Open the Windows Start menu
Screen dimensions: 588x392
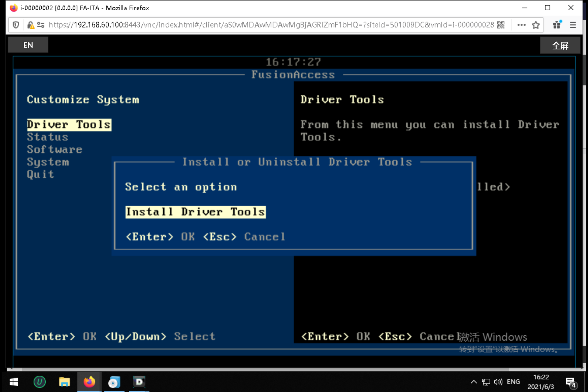point(14,382)
